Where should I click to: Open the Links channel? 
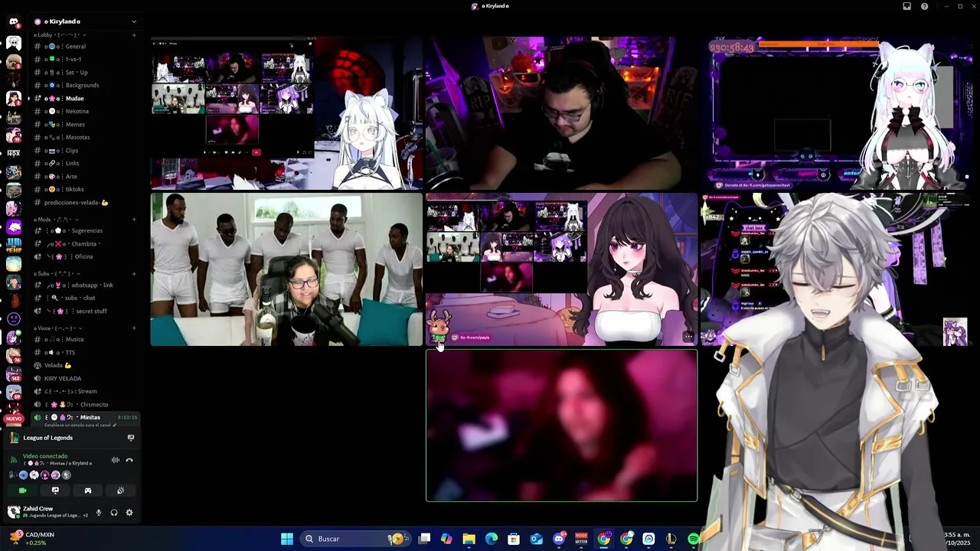pyautogui.click(x=85, y=164)
